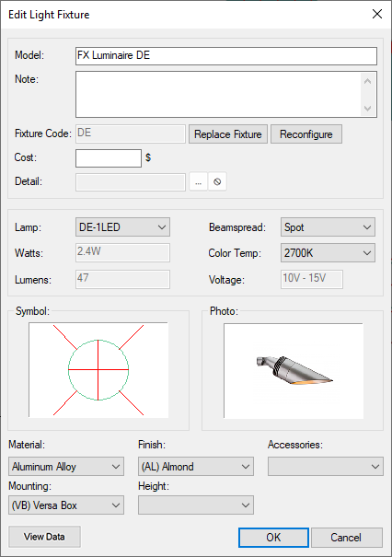The width and height of the screenshot is (392, 557).
Task: Click the disabled Detail field
Action: pyautogui.click(x=131, y=182)
